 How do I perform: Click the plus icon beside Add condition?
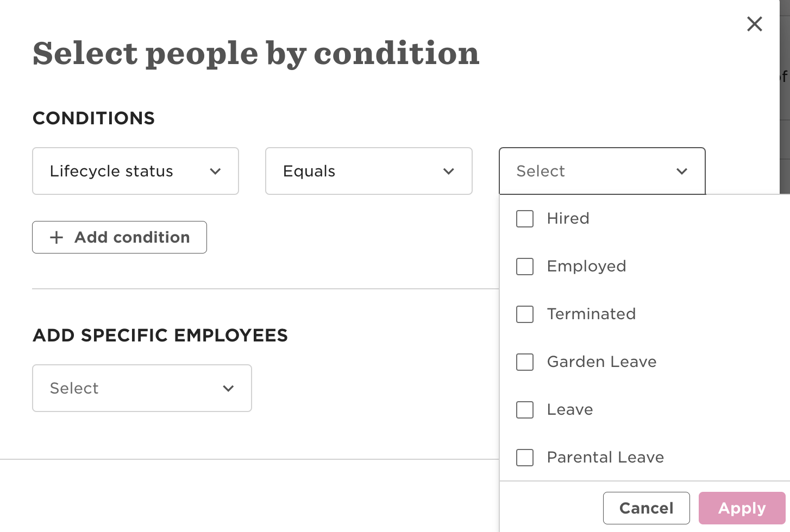tap(57, 237)
